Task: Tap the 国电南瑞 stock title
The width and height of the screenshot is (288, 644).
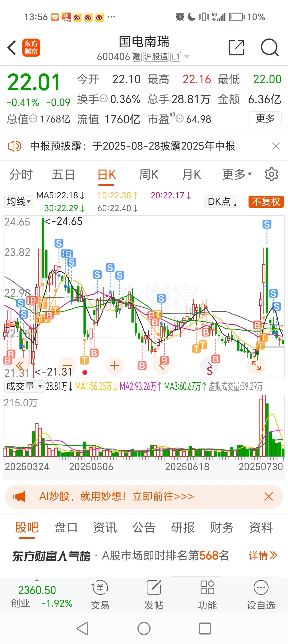Action: (144, 42)
